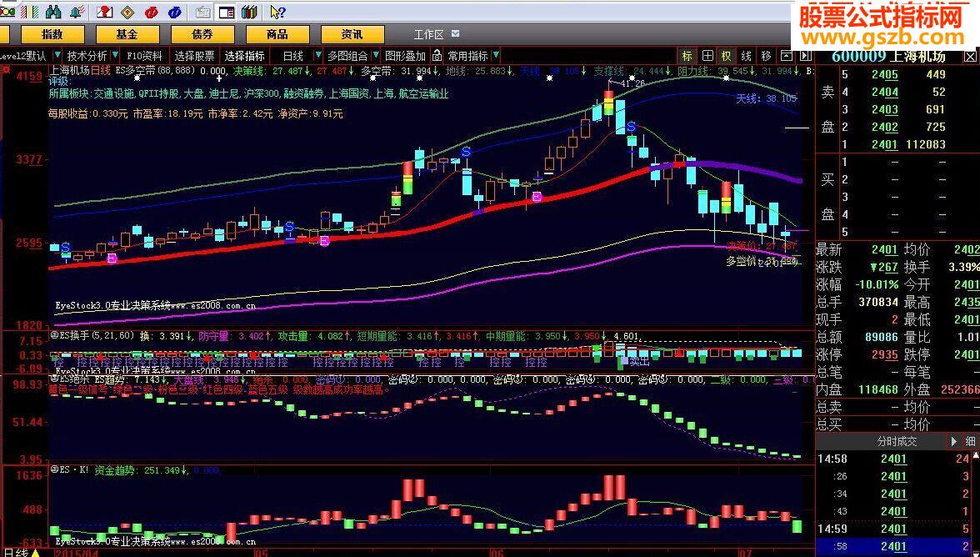Click the F10资料 button
Viewport: 980px width, 557px height.
point(144,56)
